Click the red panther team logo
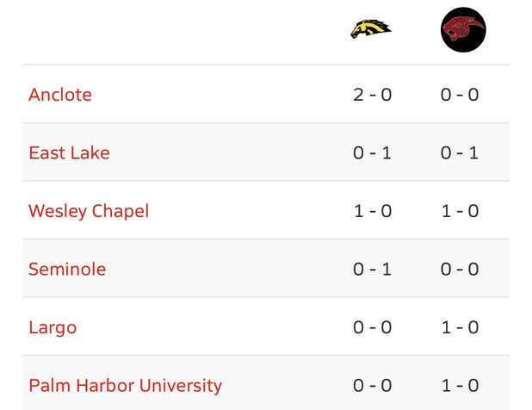Viewport: 532px width, 410px height. [463, 29]
